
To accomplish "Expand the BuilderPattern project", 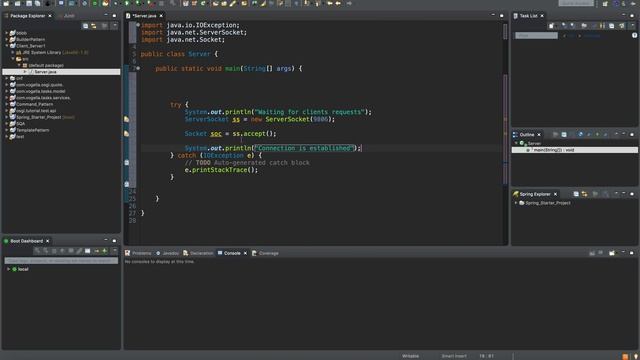I will pos(7,40).
